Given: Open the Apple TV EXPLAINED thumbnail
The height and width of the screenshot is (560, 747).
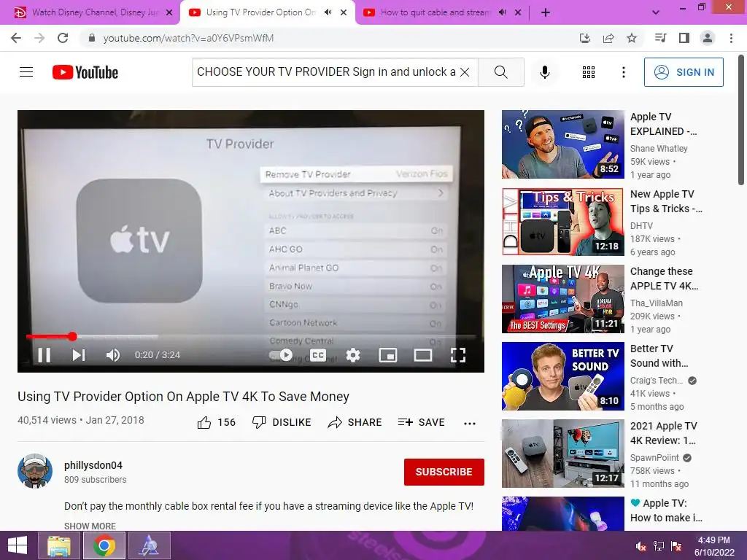Looking at the screenshot, I should [x=563, y=144].
